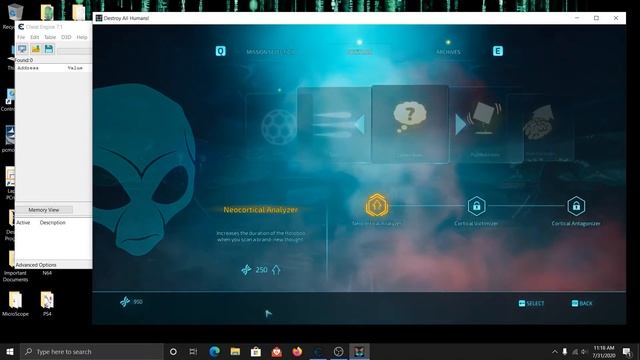The height and width of the screenshot is (360, 640).
Task: Open Microsoft Edge from the taskbar
Action: coord(215,351)
